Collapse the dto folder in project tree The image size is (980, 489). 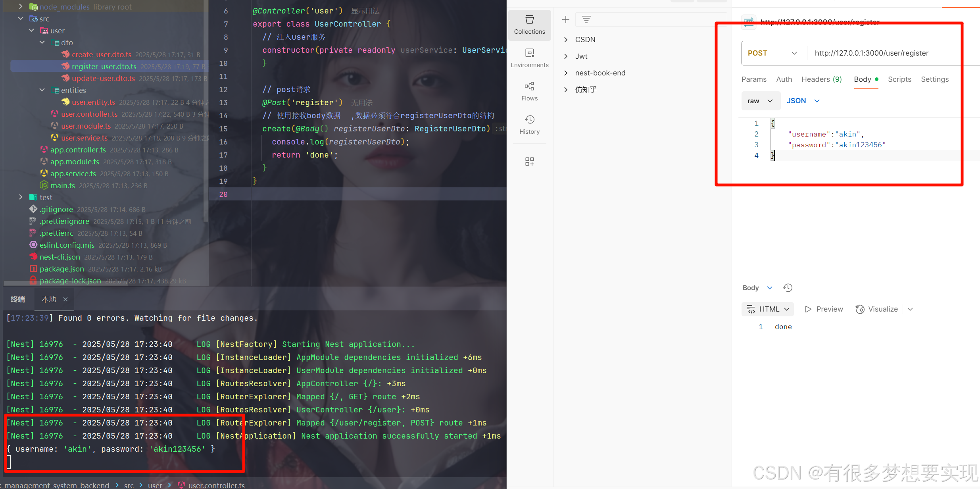coord(42,42)
